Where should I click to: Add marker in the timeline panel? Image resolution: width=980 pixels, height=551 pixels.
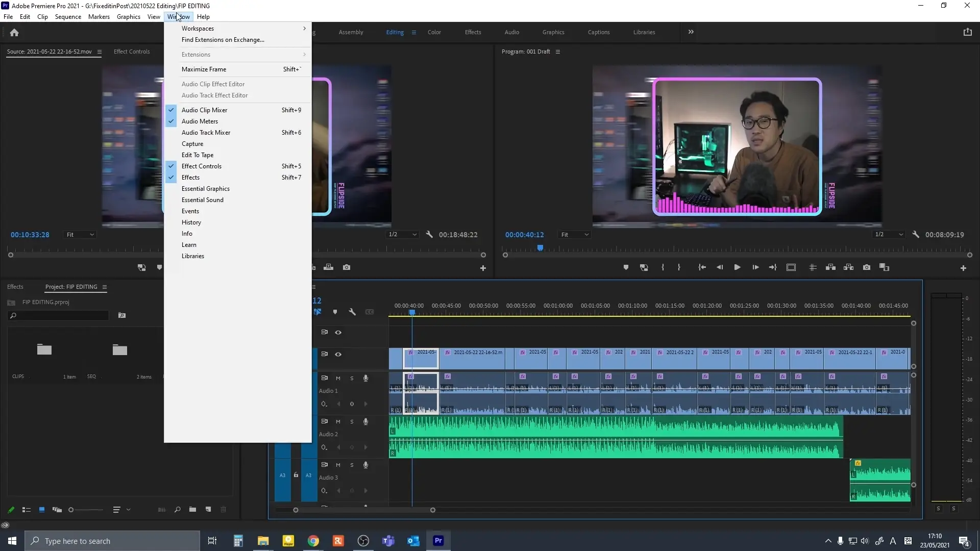coord(335,312)
